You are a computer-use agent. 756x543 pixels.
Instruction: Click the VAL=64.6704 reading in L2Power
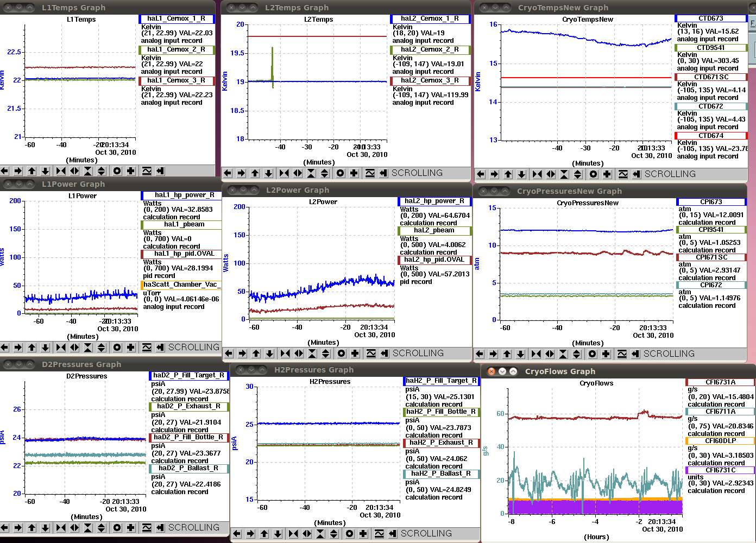449,216
